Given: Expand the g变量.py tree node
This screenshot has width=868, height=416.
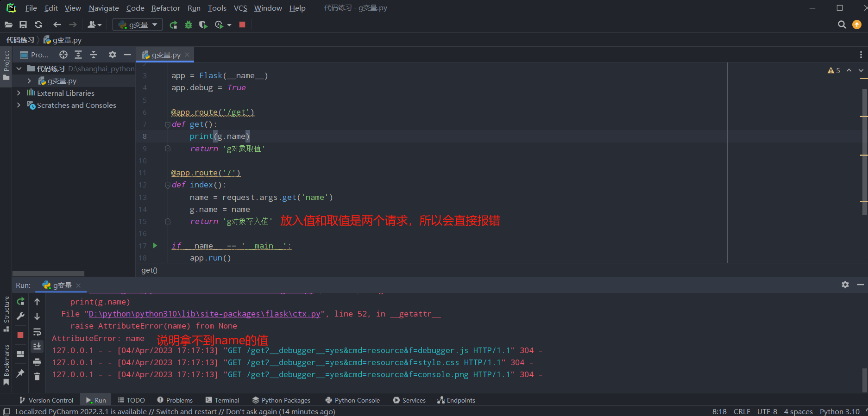Looking at the screenshot, I should click(29, 81).
